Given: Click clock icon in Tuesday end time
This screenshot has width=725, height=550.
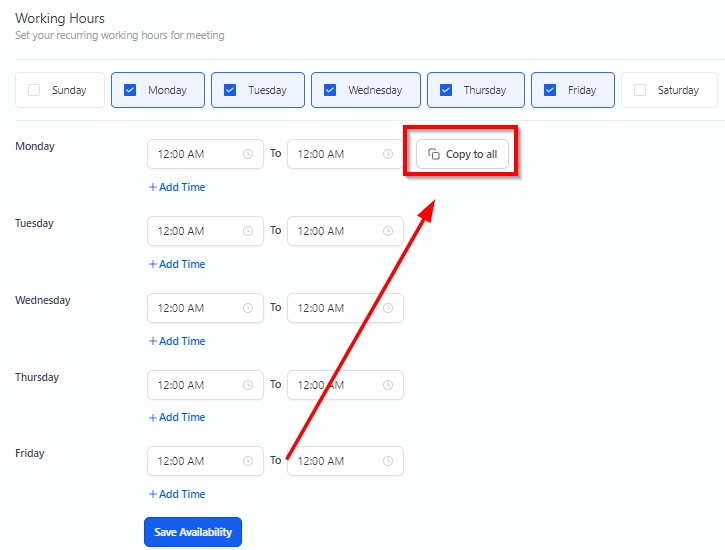Looking at the screenshot, I should 387,231.
